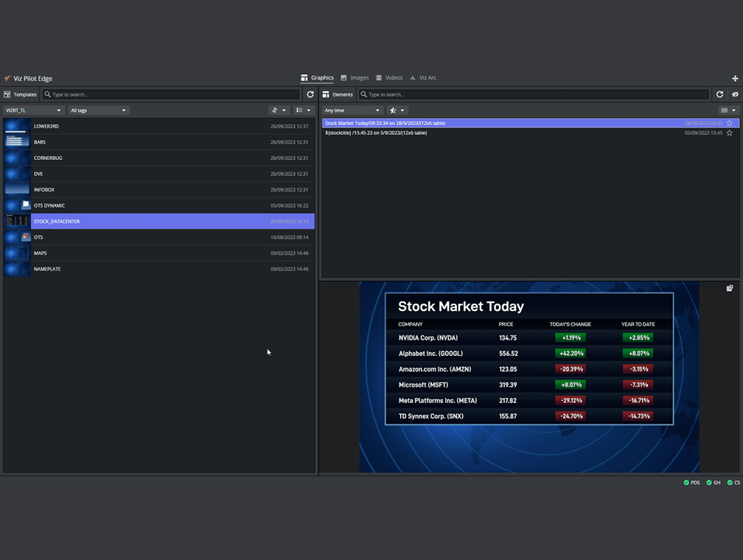Toggle the hidden elements eye icon
This screenshot has height=560, width=743.
pyautogui.click(x=735, y=94)
